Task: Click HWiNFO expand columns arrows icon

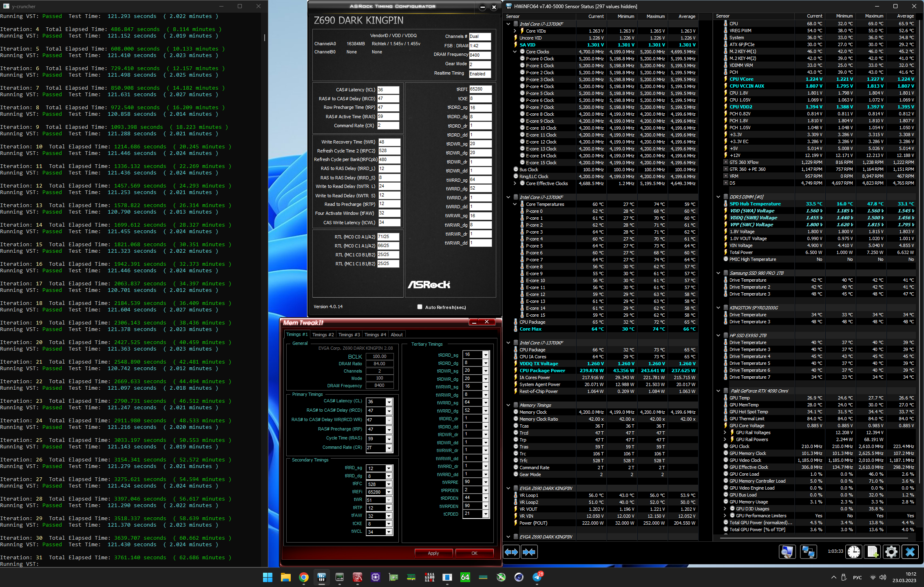Action: (x=511, y=552)
